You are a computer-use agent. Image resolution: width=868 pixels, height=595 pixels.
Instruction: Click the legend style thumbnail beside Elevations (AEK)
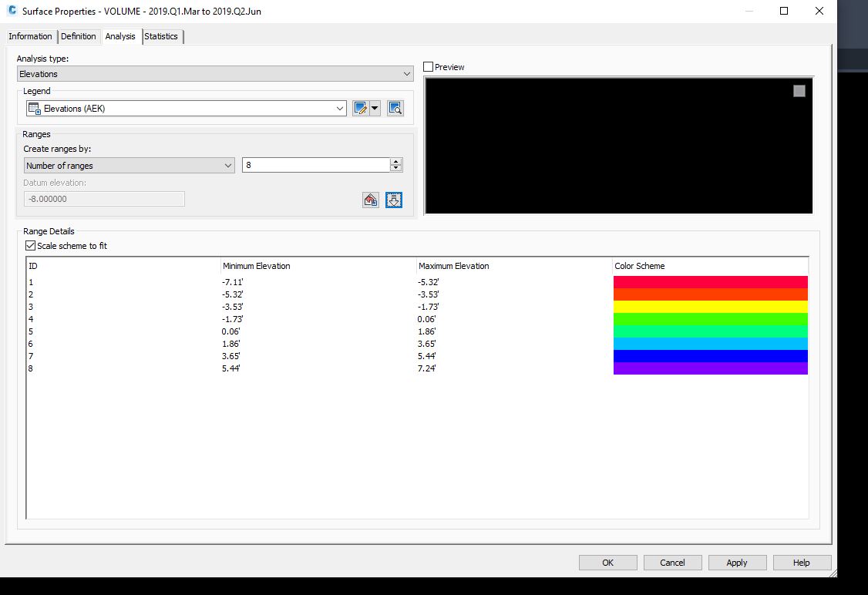point(32,108)
